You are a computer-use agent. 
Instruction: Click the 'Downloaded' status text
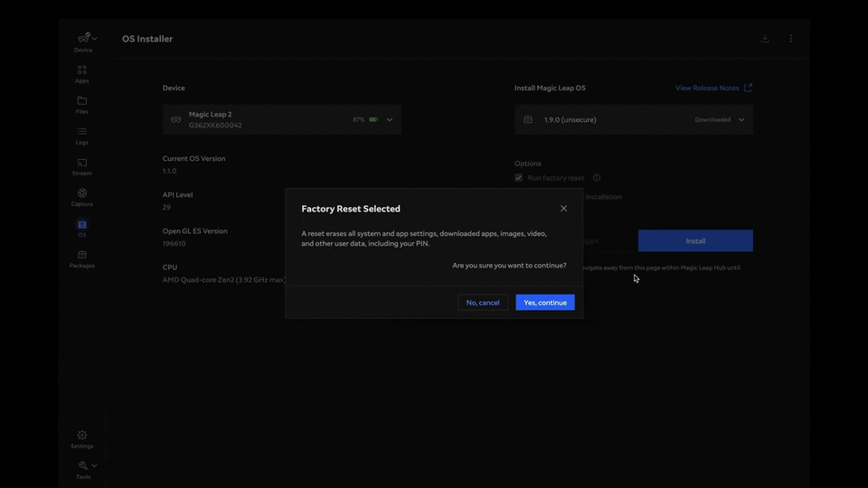(712, 119)
